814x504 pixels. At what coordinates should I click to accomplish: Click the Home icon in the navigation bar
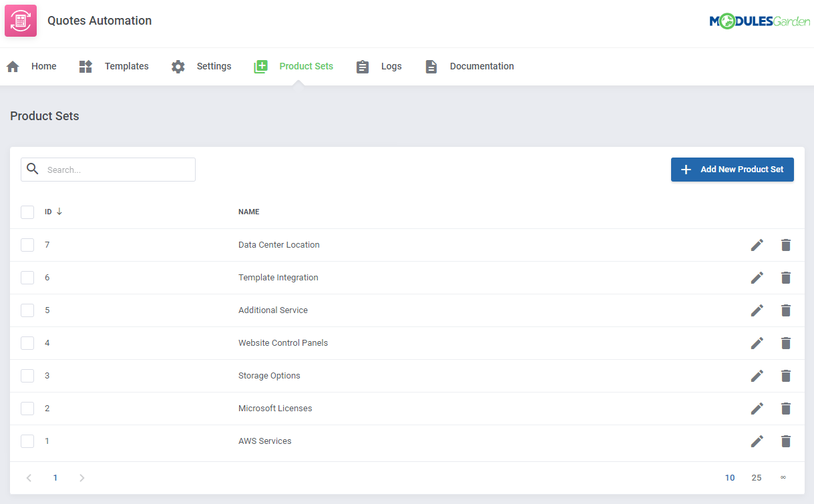[x=12, y=65]
